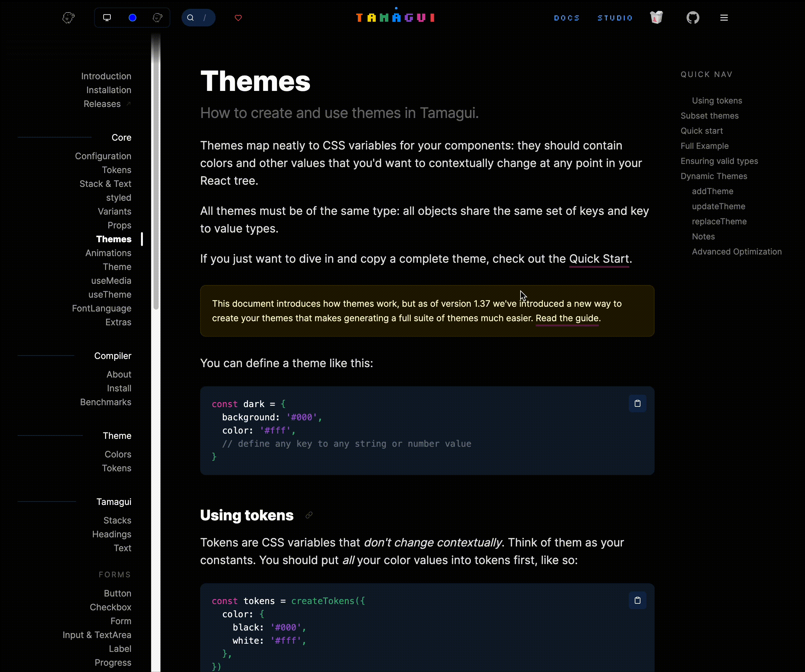Jump to addTheme in Quick Nav
Screen dimensions: 805x672
pos(712,191)
